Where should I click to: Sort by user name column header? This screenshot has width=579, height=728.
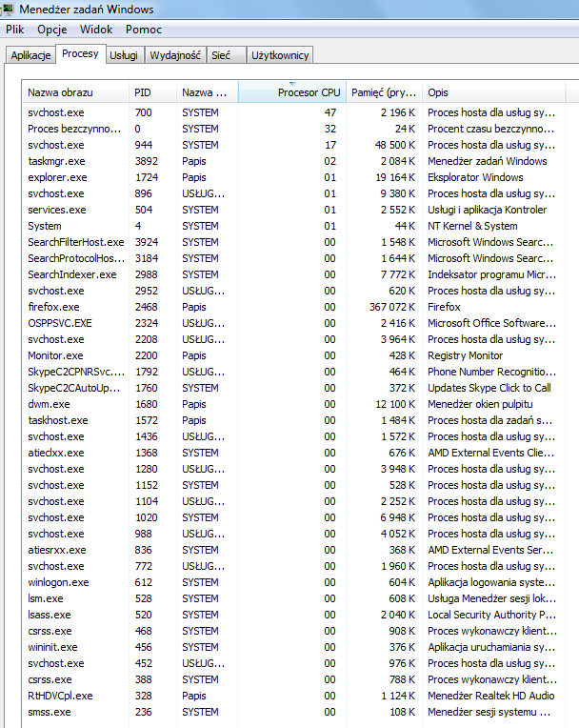pos(208,92)
